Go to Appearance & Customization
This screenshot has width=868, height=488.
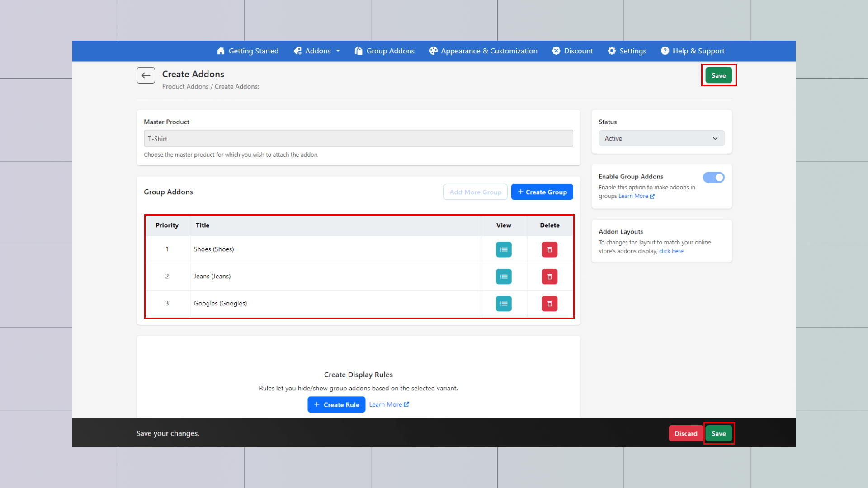pos(483,51)
